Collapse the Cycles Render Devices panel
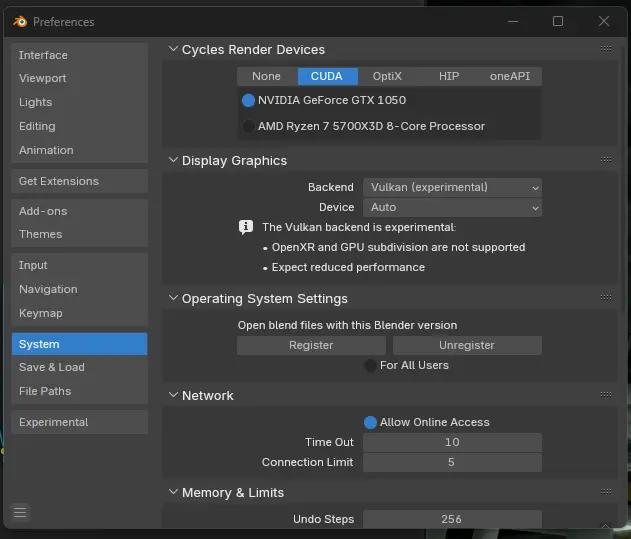This screenshot has width=631, height=539. click(173, 49)
